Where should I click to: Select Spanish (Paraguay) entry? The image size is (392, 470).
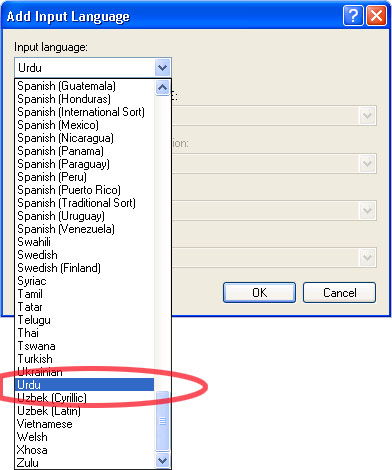85,164
